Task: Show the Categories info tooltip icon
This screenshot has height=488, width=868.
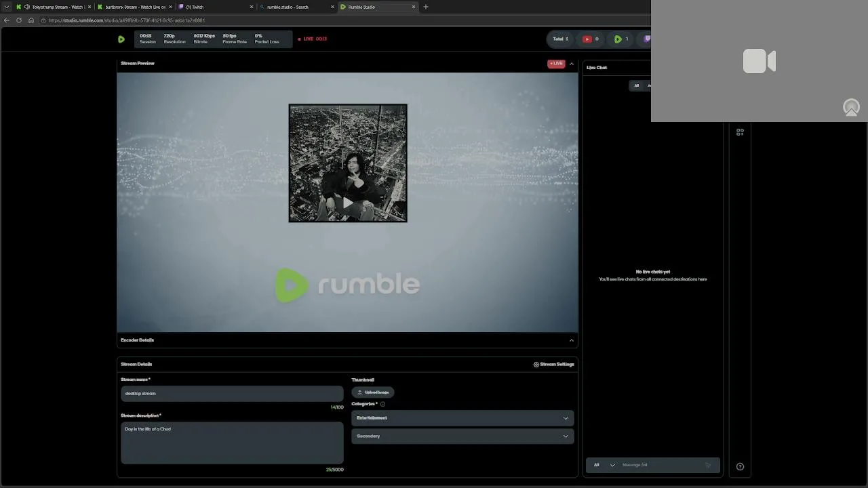Action: click(382, 404)
